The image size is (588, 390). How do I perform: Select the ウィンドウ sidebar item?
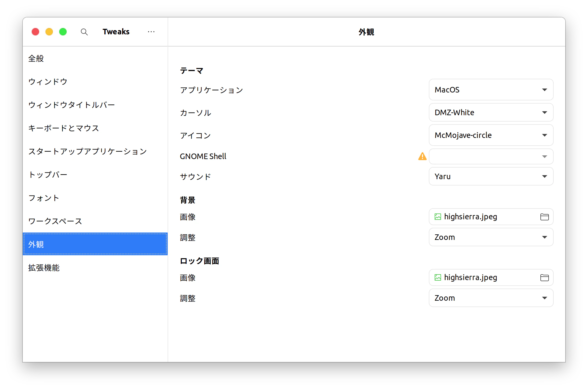pos(95,82)
